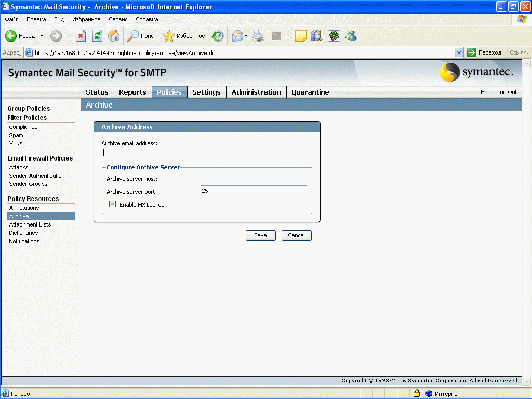Open the Dictionaries link
Image resolution: width=532 pixels, height=399 pixels.
[x=23, y=233]
